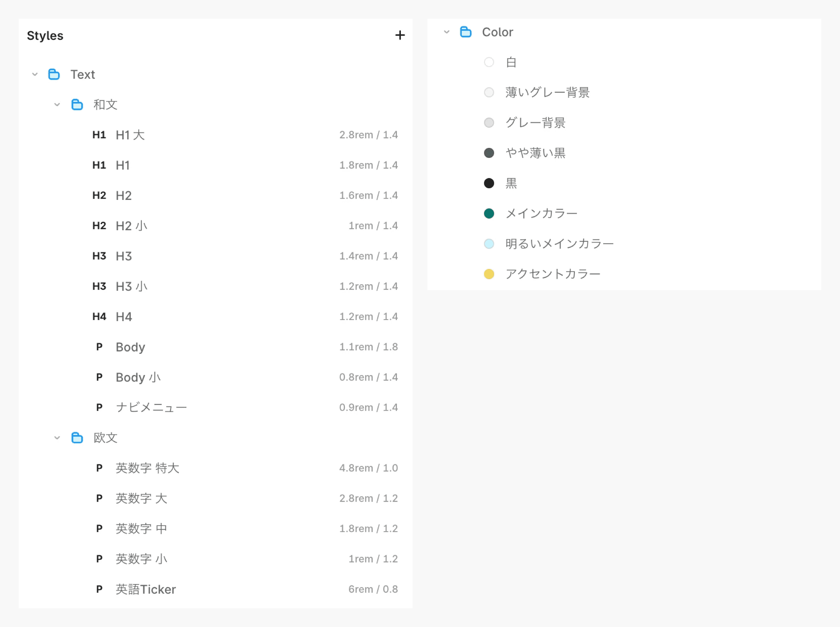
Task: Open the ナビメニュー text style name
Action: [151, 407]
